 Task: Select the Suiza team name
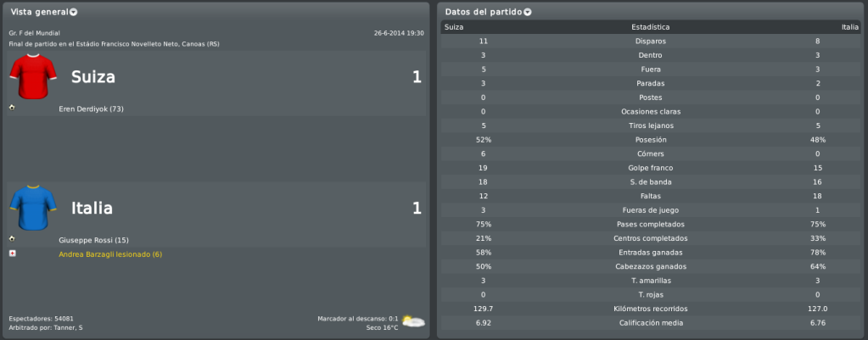pyautogui.click(x=93, y=77)
